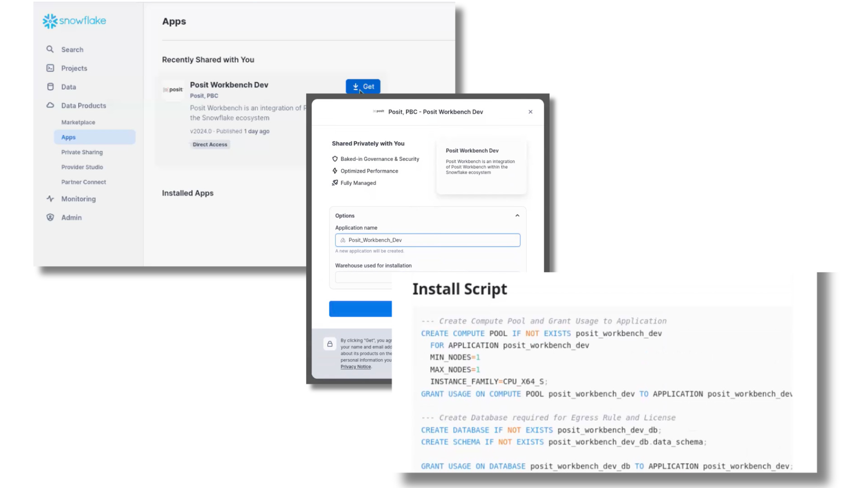Click the "INSTANCE_FAMILY=CPU_X64_S" line
Screen dimensions: 868x488
pyautogui.click(x=489, y=382)
